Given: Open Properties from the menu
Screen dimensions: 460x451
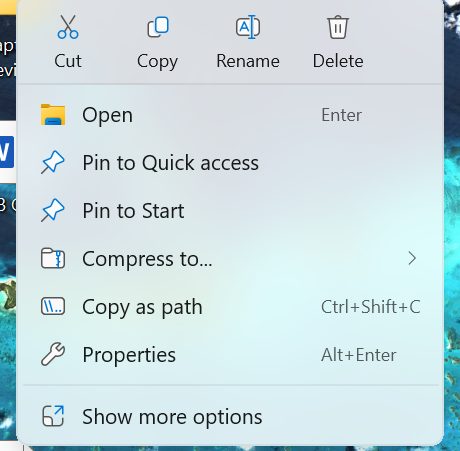Looking at the screenshot, I should [x=230, y=355].
